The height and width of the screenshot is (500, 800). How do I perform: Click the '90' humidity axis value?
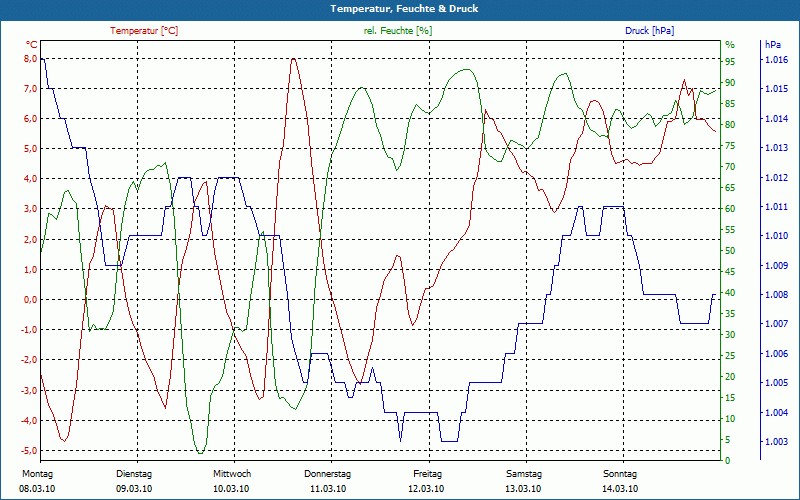[x=730, y=83]
